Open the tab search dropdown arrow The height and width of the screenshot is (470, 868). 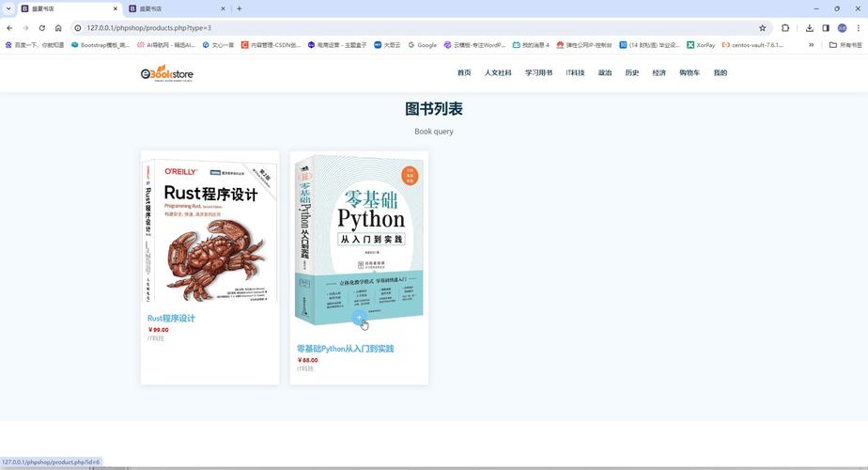click(x=8, y=8)
